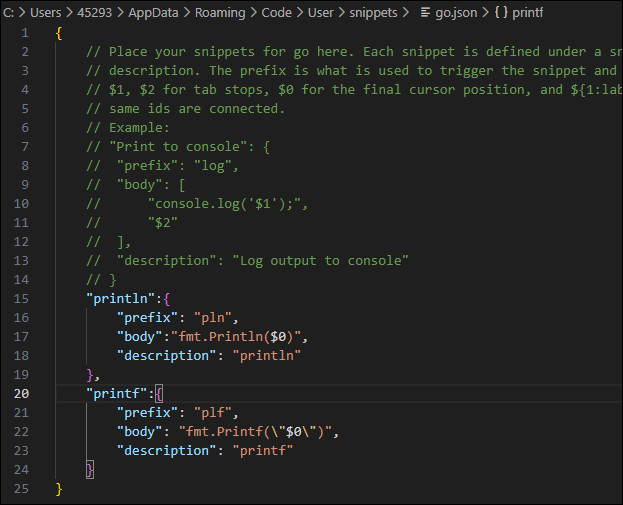Click the C: drive breadcrumb
Image resolution: width=623 pixels, height=505 pixels.
click(x=8, y=13)
